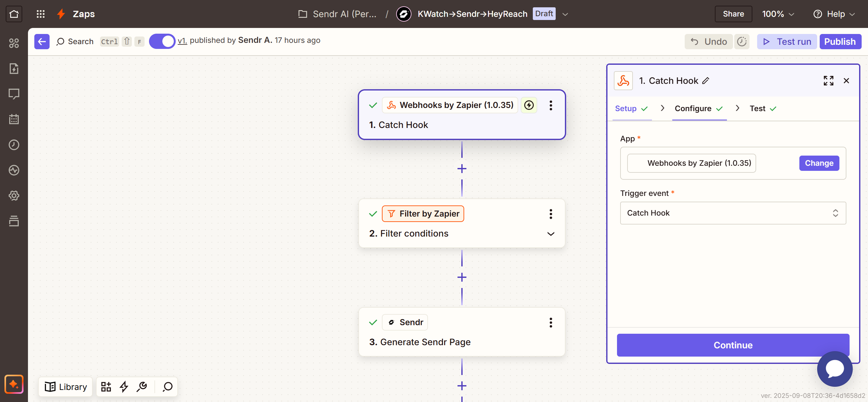Viewport: 868px width, 402px height.
Task: Open the Draft status dropdown arrow
Action: [566, 14]
